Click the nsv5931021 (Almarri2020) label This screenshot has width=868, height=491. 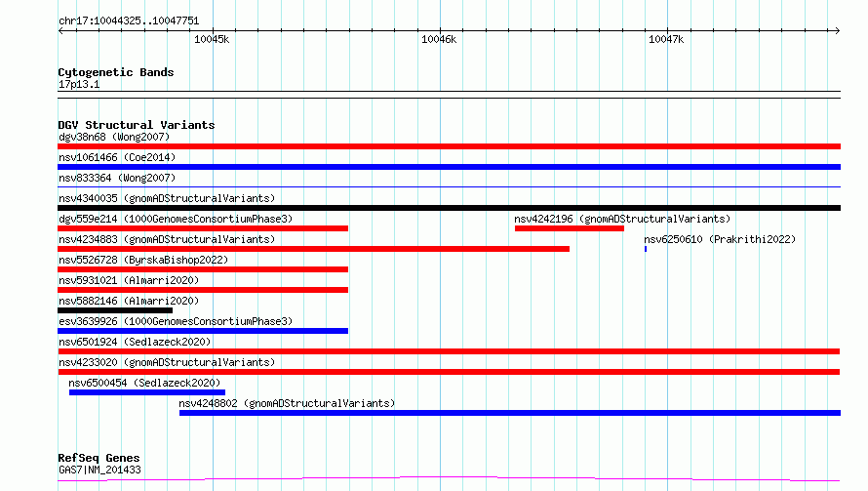tap(129, 280)
